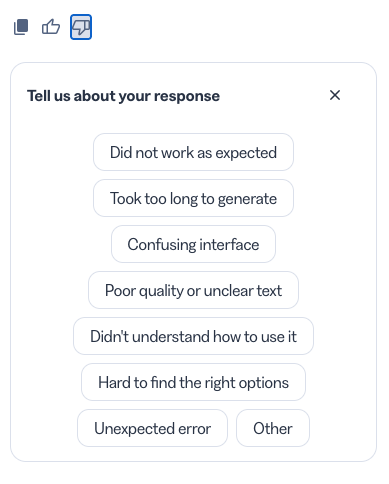
Task: Choose the "Other" feedback option
Action: pyautogui.click(x=273, y=428)
